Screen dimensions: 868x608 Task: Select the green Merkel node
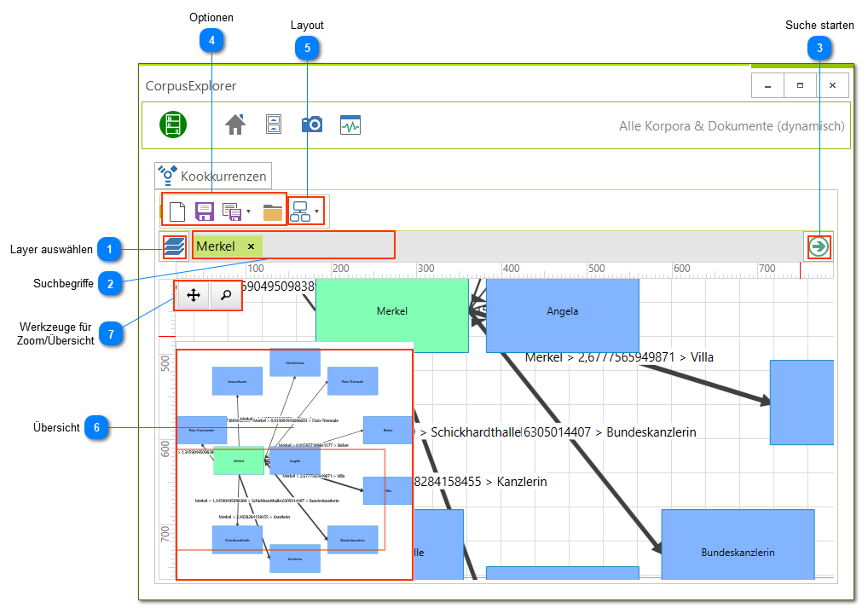392,315
